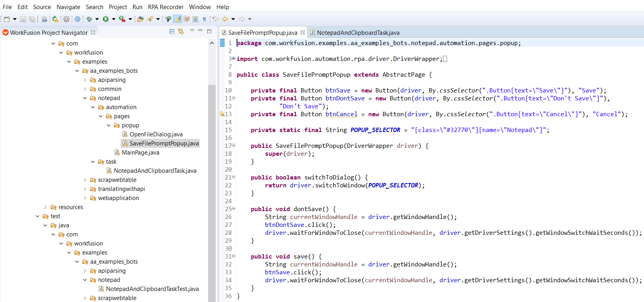Open the RPA Recorder menu
The image size is (644, 302).
click(166, 7)
